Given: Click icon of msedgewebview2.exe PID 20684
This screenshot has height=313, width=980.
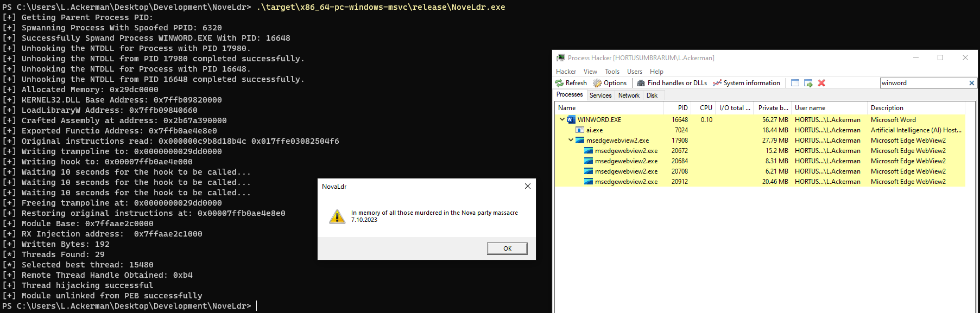Looking at the screenshot, I should coord(588,161).
